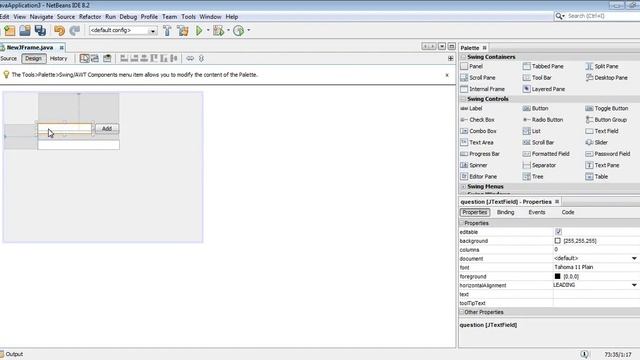Image resolution: width=640 pixels, height=360 pixels.
Task: Switch to the Binding tab
Action: (505, 212)
